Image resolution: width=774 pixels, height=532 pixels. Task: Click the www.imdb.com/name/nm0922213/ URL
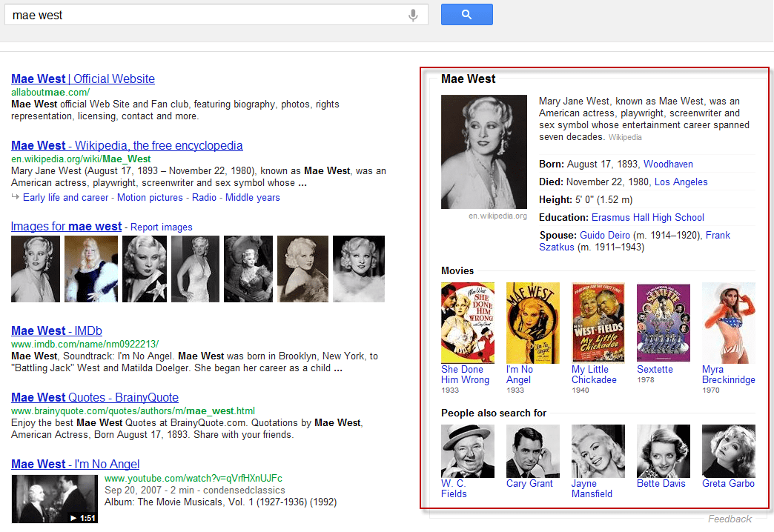coord(85,344)
